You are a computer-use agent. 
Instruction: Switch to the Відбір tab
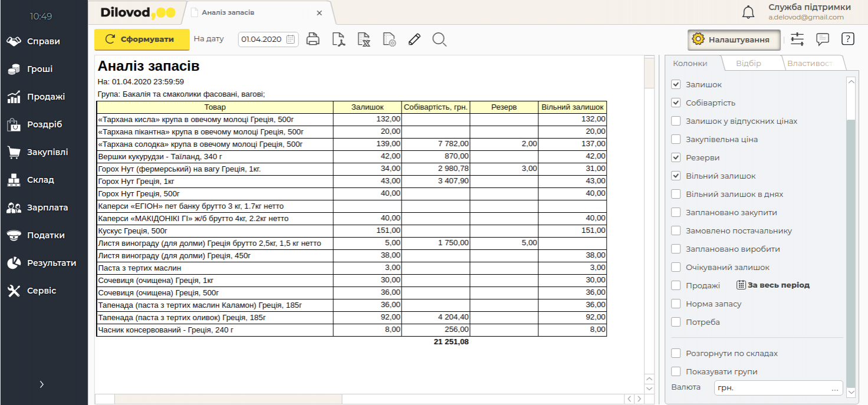[748, 63]
